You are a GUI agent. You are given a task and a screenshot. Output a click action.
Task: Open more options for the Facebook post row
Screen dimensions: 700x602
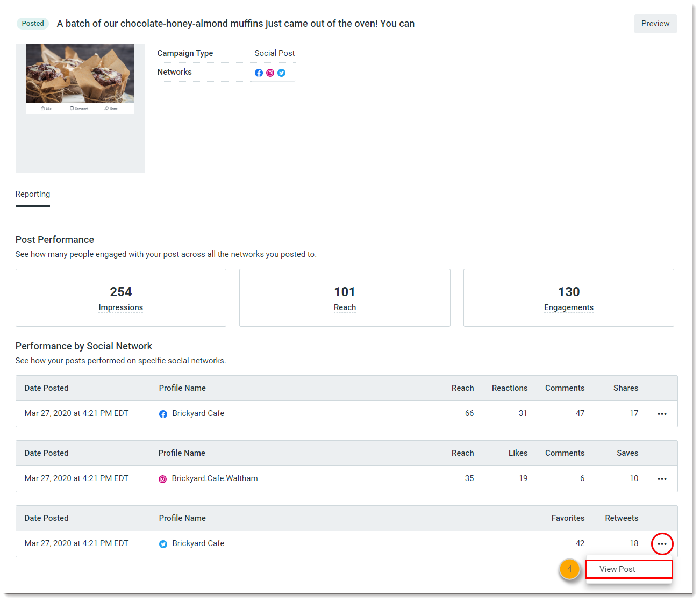pyautogui.click(x=662, y=414)
